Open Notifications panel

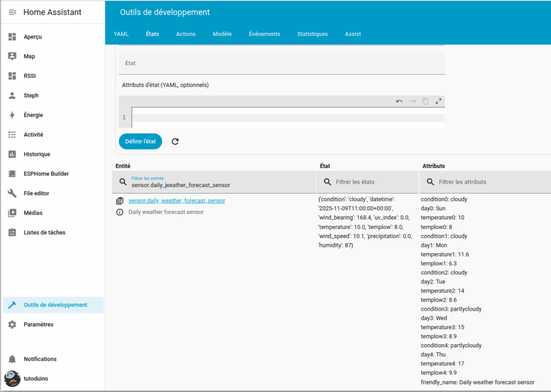40,359
